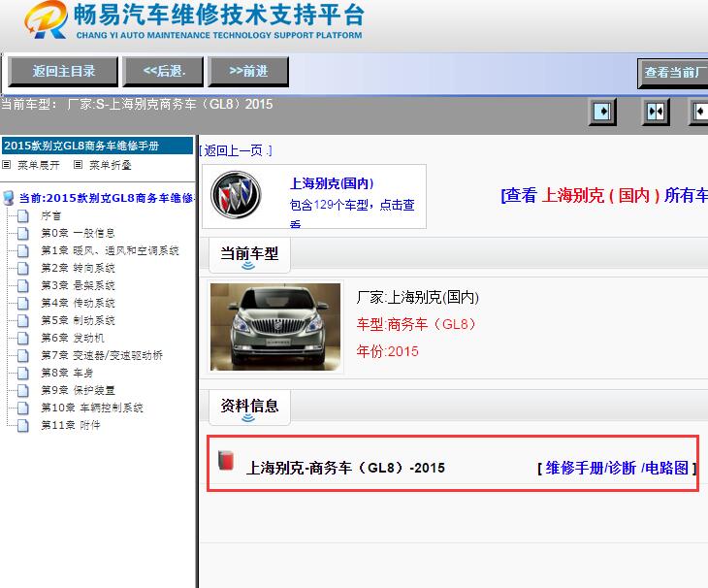
Task: Click the single-arrow expand panel icon
Action: click(603, 111)
